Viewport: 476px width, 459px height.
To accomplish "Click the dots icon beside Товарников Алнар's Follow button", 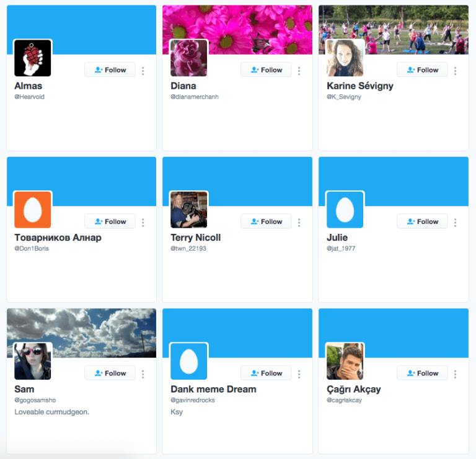I will (143, 222).
